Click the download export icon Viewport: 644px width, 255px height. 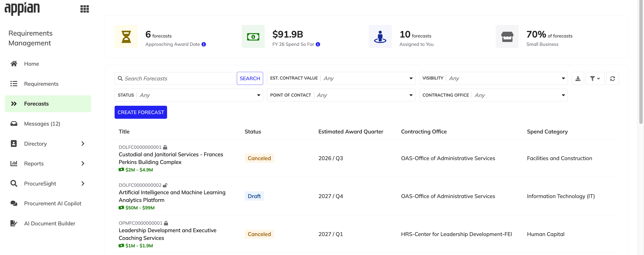578,78
